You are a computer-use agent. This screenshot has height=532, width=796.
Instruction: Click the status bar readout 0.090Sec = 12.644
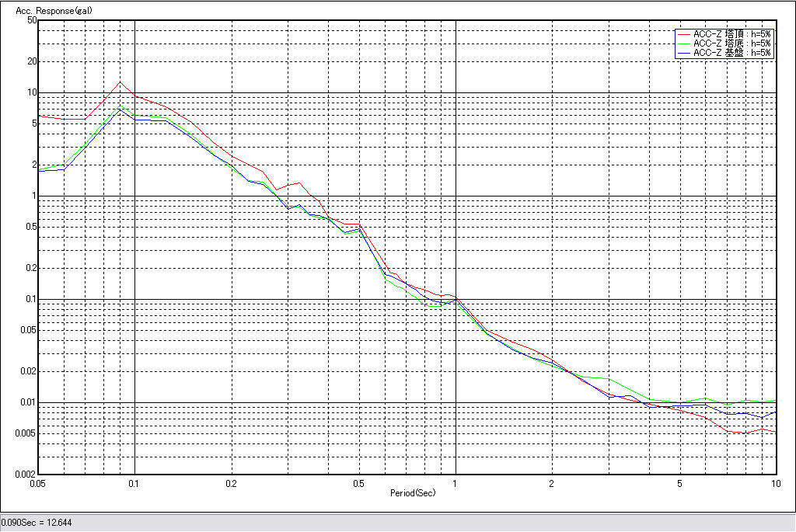pos(37,523)
